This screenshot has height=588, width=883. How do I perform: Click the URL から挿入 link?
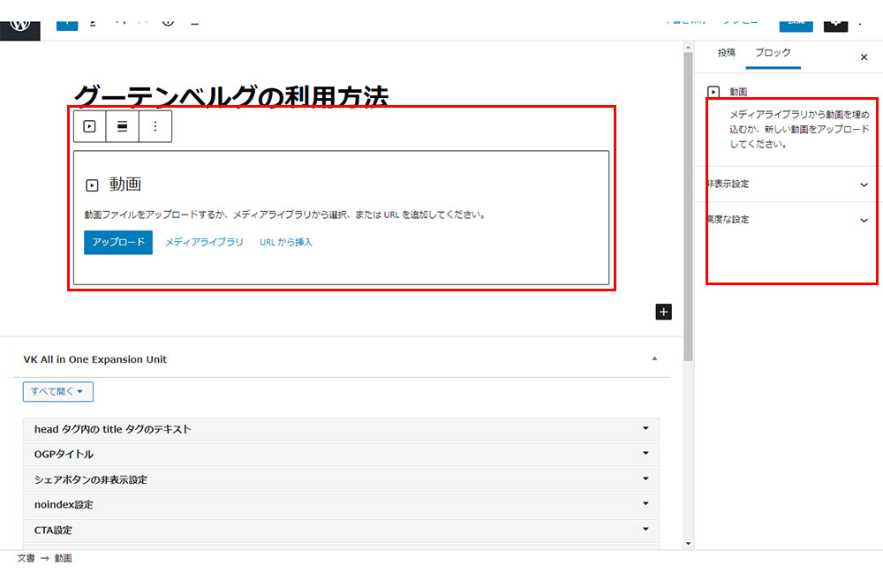pos(286,242)
